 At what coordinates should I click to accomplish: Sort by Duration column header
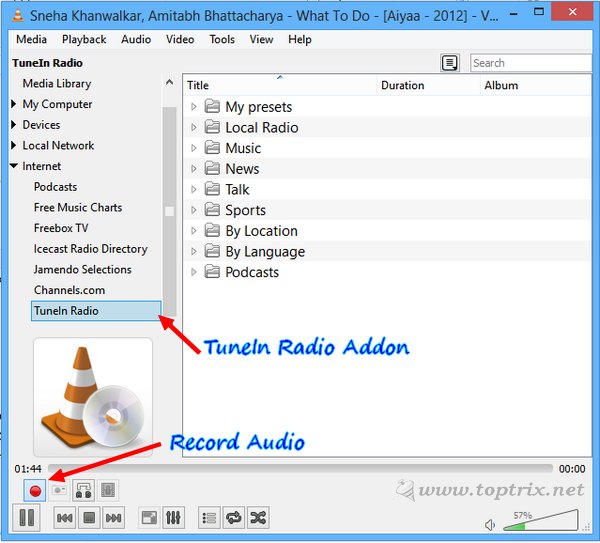click(x=429, y=85)
